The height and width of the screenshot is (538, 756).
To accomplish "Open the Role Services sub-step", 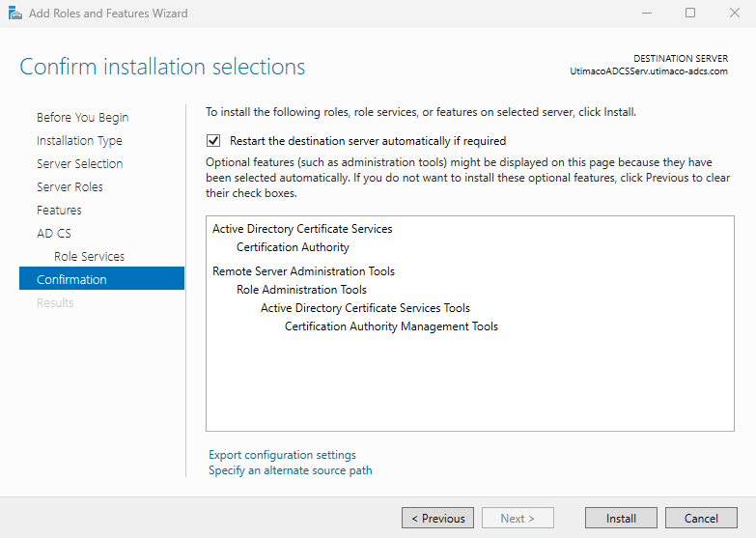I will click(89, 257).
